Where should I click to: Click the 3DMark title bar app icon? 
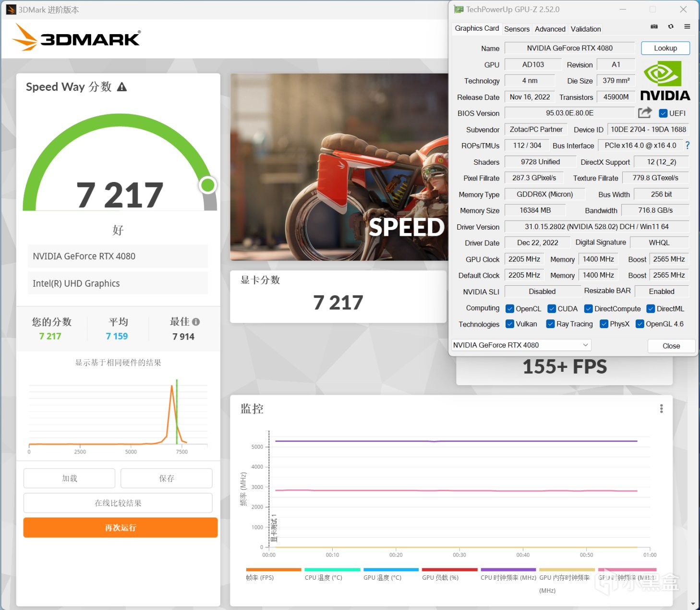[x=11, y=10]
